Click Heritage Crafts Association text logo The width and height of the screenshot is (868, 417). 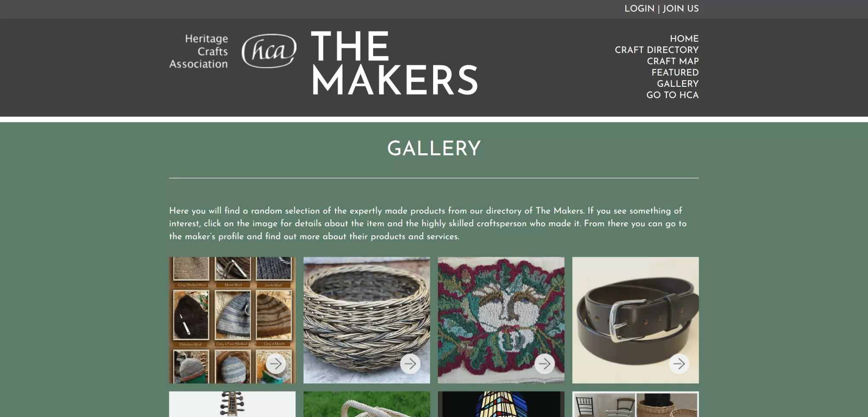(199, 51)
